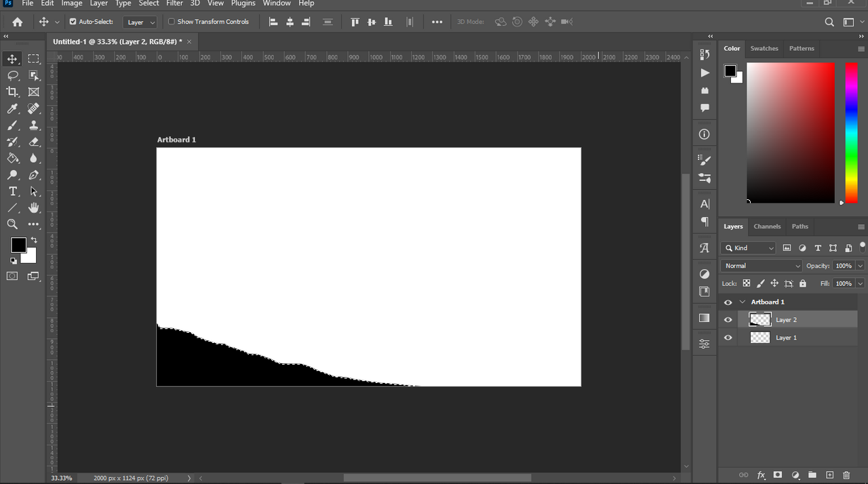Select the Eraser tool
This screenshot has width=868, height=484.
click(34, 142)
